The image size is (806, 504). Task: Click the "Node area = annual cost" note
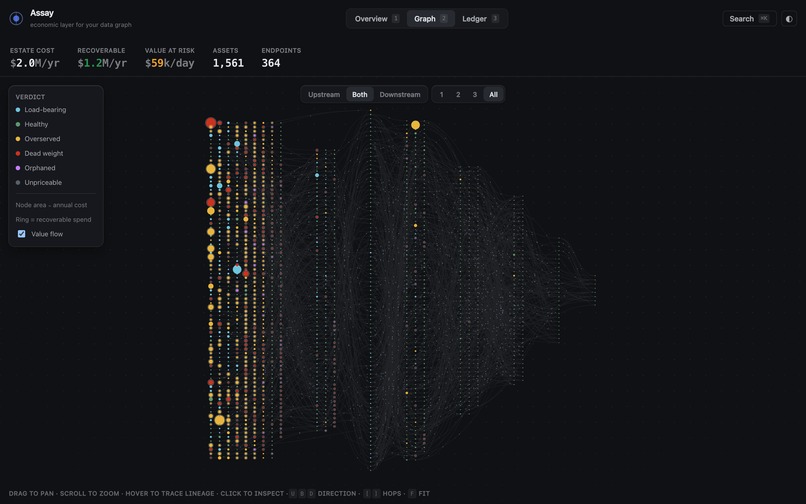pos(51,205)
